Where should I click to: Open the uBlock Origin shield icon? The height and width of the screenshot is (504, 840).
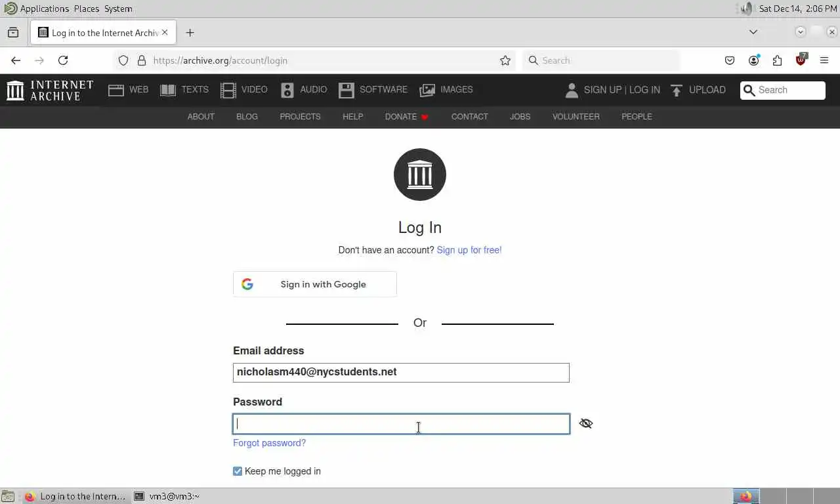(801, 60)
